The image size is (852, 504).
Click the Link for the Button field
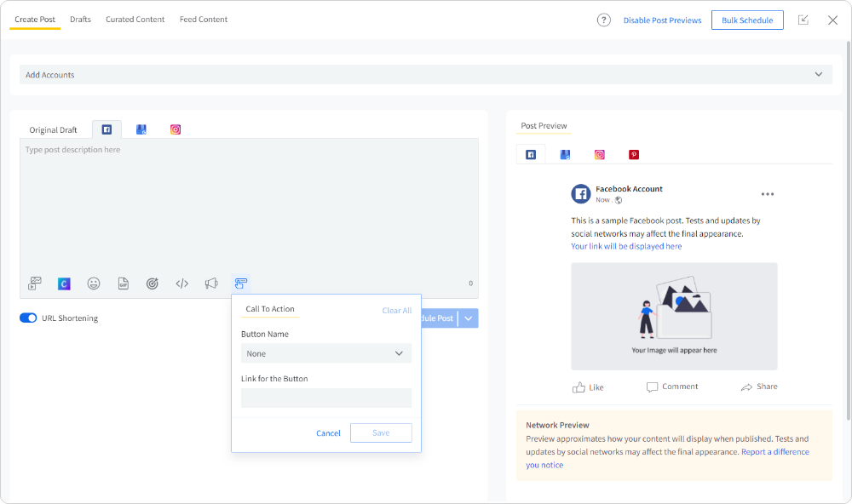point(326,398)
